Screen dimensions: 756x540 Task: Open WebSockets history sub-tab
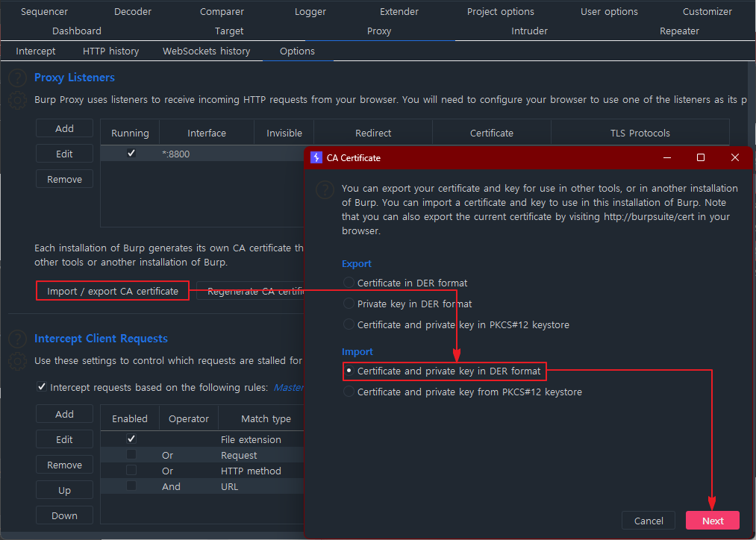click(x=207, y=51)
